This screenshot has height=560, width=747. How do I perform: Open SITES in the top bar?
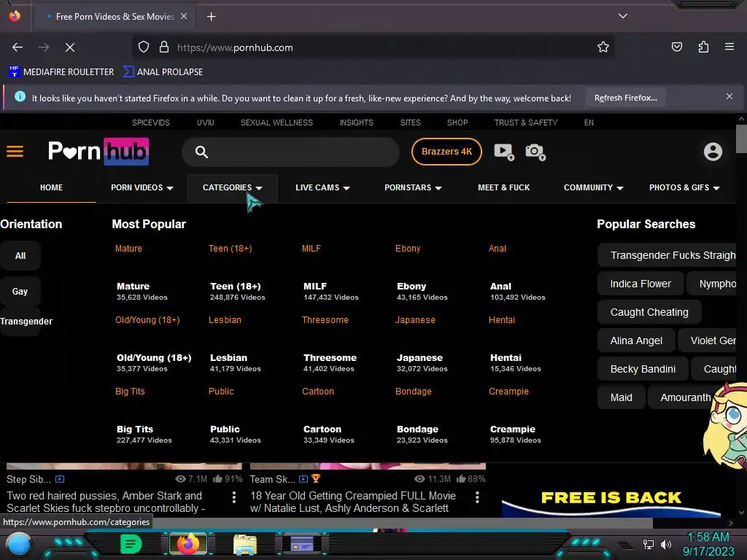(410, 122)
